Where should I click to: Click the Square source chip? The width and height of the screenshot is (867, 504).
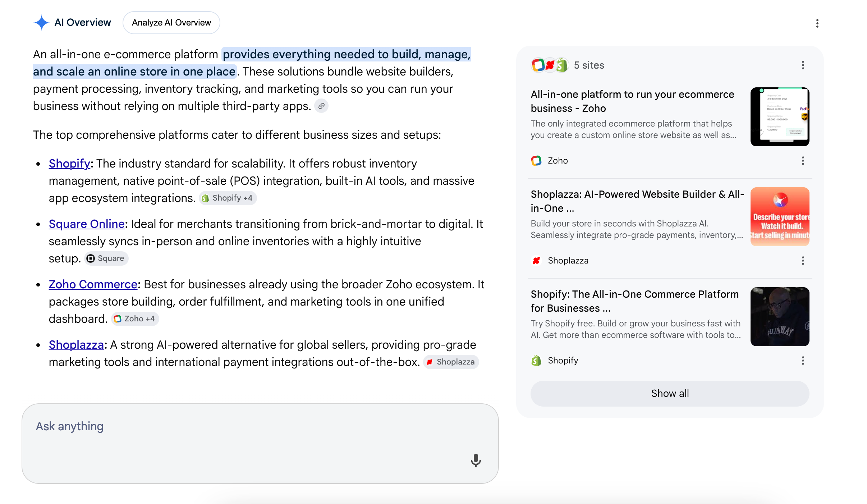coord(106,258)
